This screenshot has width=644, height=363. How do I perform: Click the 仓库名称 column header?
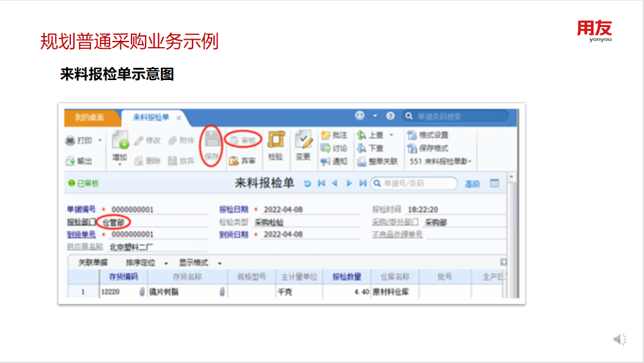(x=394, y=277)
